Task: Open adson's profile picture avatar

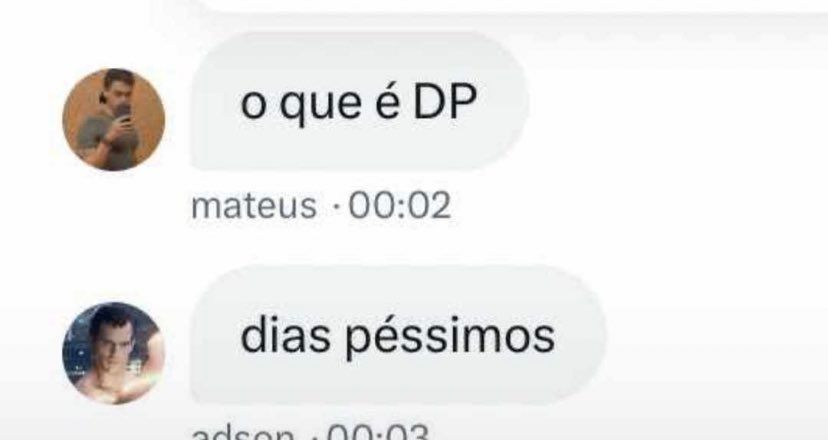Action: point(114,353)
